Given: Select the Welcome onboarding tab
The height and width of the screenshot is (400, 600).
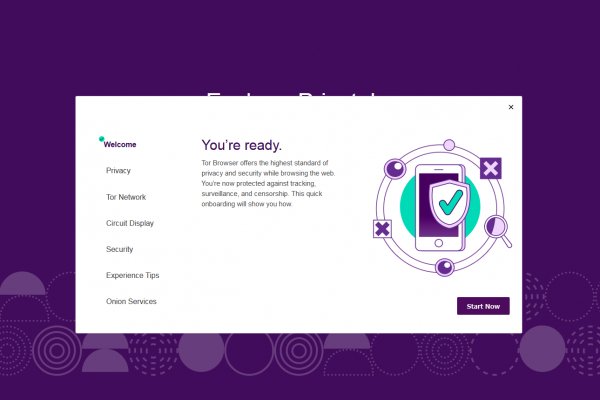Looking at the screenshot, I should 120,145.
